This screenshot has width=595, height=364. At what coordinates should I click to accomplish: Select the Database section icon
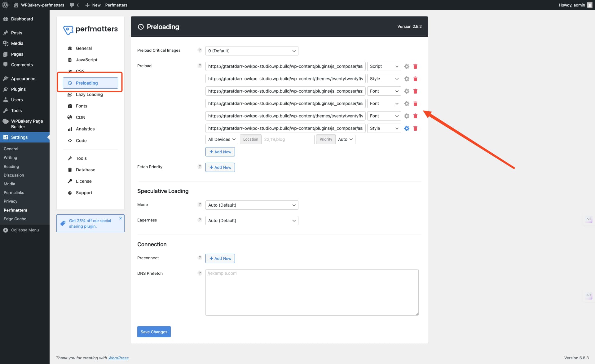point(70,169)
